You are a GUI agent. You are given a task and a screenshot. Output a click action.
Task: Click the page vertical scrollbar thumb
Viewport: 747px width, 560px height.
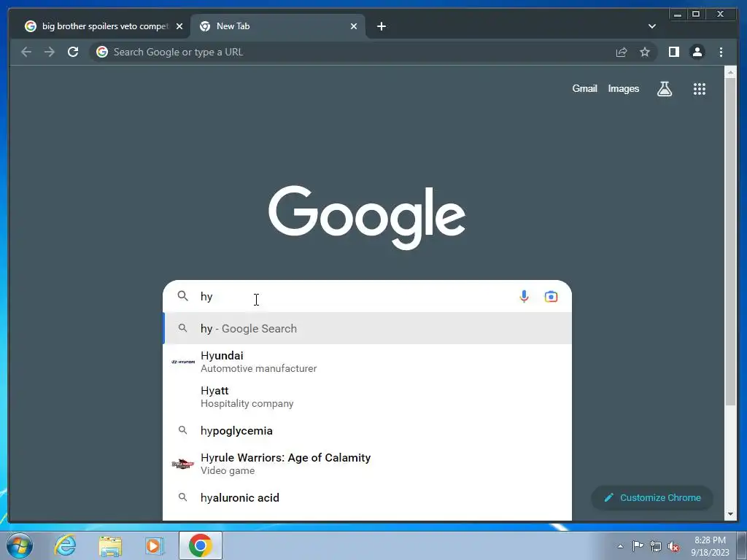(730, 242)
